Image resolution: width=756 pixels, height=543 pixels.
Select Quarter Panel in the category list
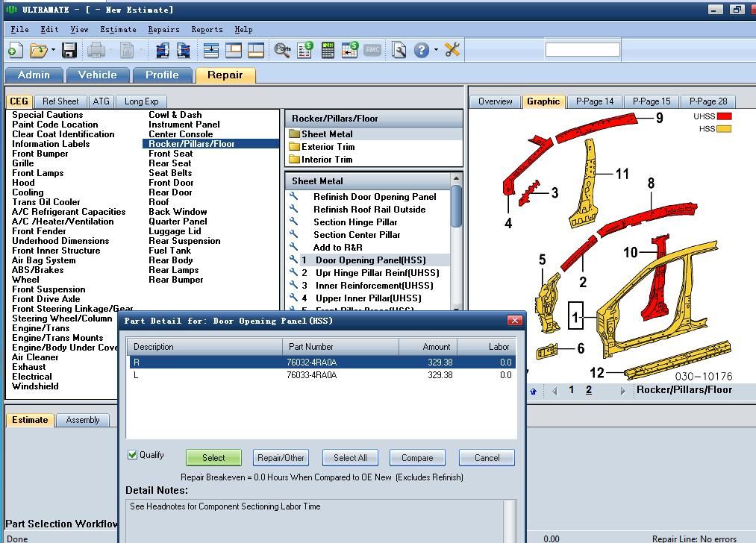(178, 222)
